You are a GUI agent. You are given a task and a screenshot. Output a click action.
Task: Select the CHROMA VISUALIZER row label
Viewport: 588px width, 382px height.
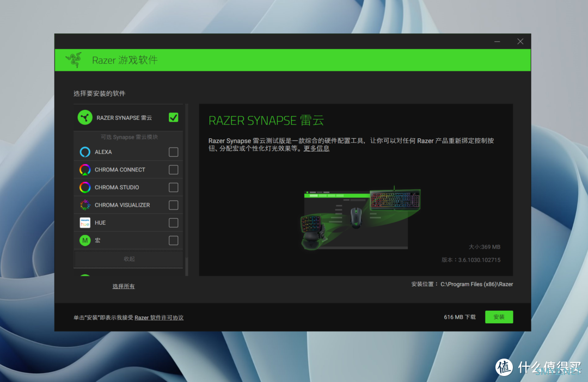[122, 205]
